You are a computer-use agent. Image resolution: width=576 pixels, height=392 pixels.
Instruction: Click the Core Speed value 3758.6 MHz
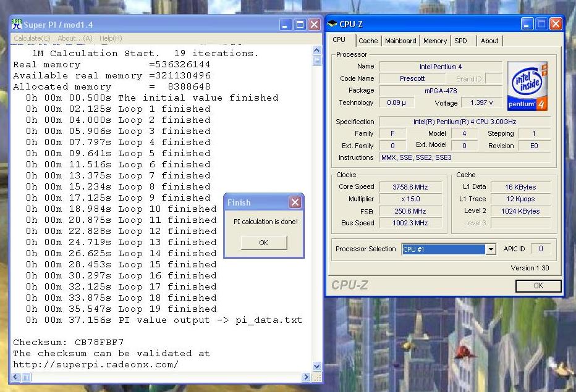click(410, 187)
